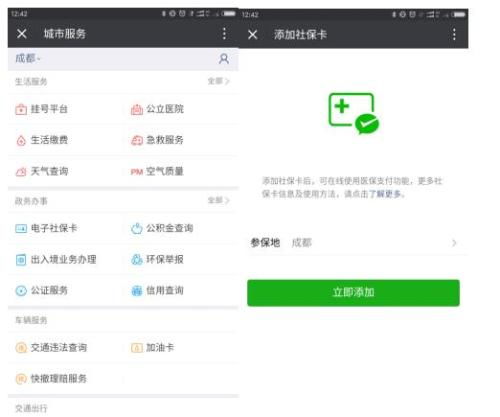The height and width of the screenshot is (417, 500).
Task: Open 天气查询 text entry
Action: tap(49, 171)
